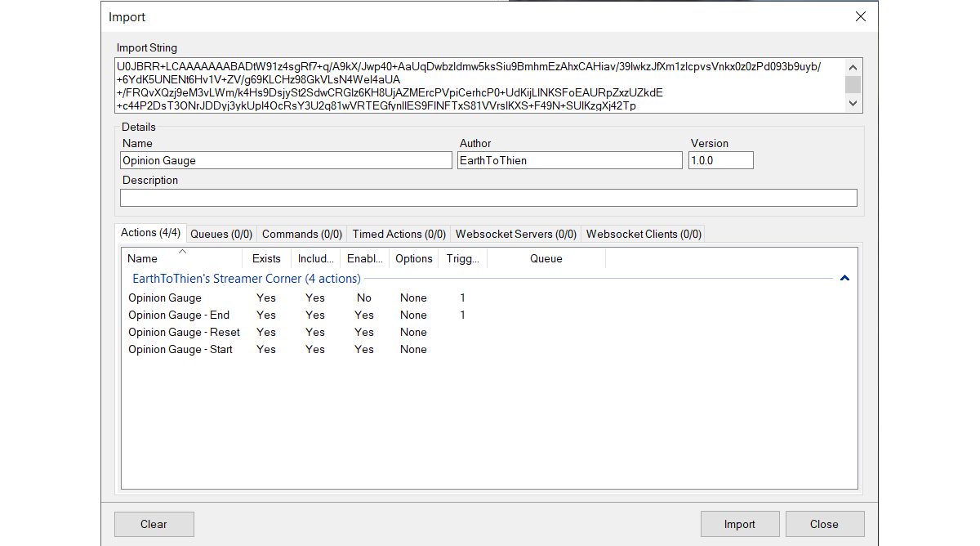
Task: Close the Import dialog with X
Action: tap(860, 16)
